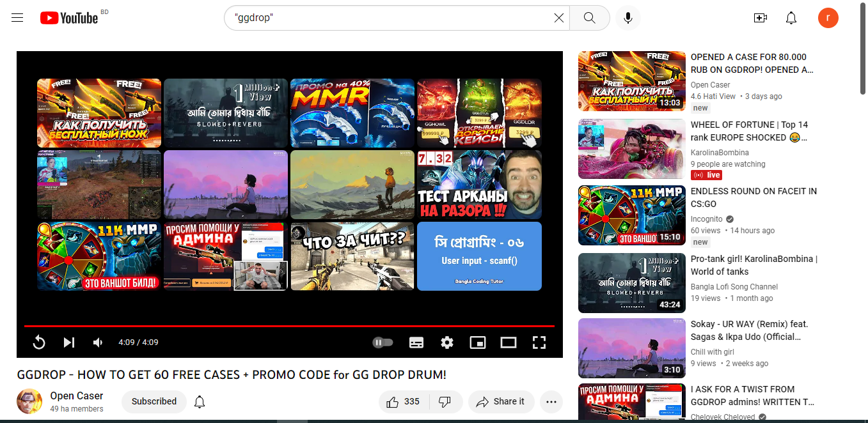Enable miniplayer mode
Viewport: 868px width, 423px height.
[478, 342]
